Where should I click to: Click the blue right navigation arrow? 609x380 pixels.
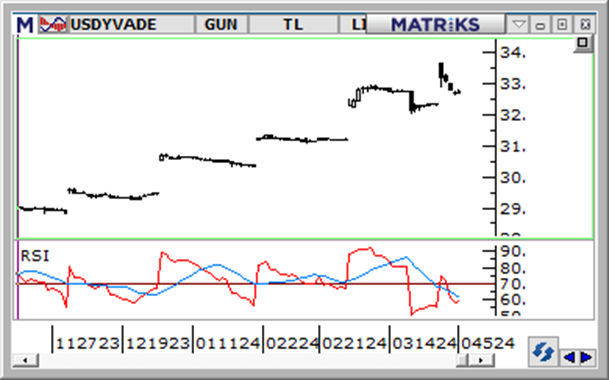(x=586, y=357)
